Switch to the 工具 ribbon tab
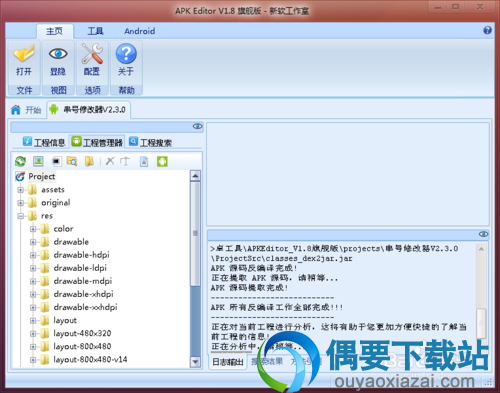500x393 pixels. point(95,31)
